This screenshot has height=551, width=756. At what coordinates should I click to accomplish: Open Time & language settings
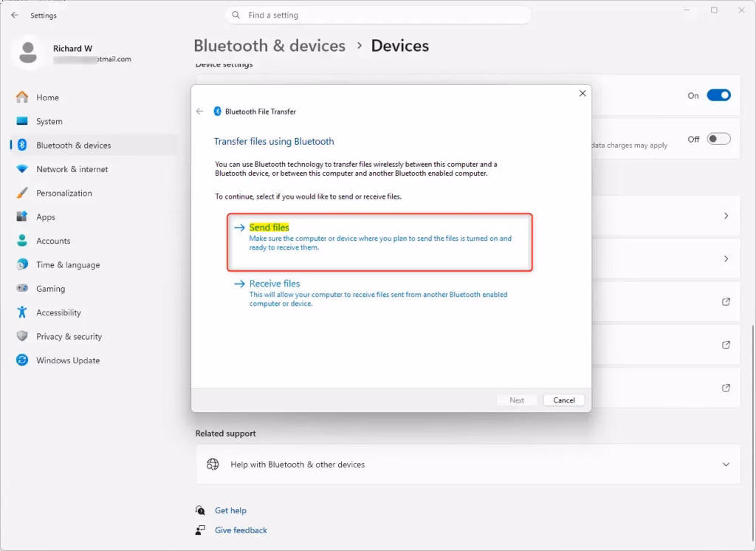coord(94,264)
